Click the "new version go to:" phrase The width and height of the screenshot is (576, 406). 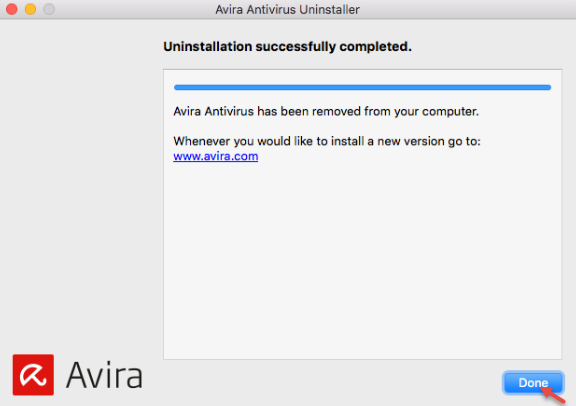(x=429, y=141)
